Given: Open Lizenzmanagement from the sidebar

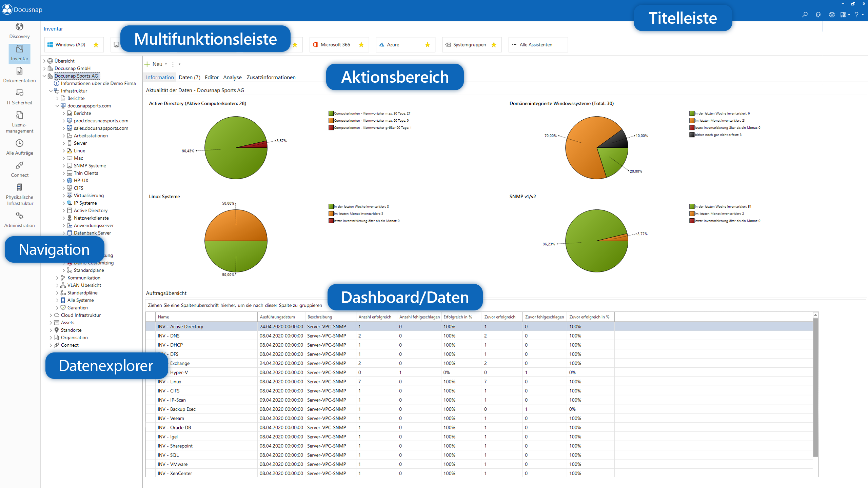Looking at the screenshot, I should [x=19, y=122].
